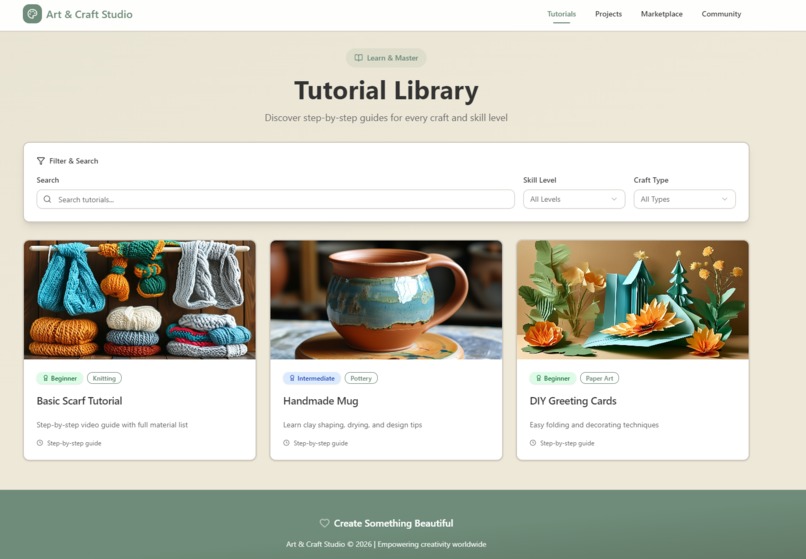The image size is (806, 559).
Task: Click the Pottery tag on mug card
Action: tap(361, 378)
